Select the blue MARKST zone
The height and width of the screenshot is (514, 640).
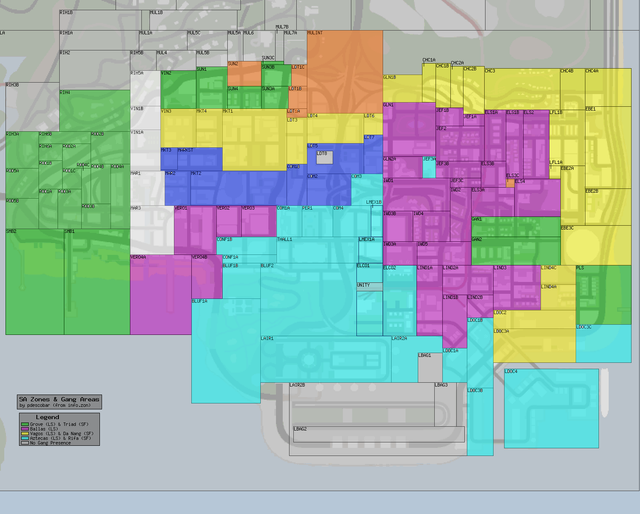pyautogui.click(x=200, y=159)
